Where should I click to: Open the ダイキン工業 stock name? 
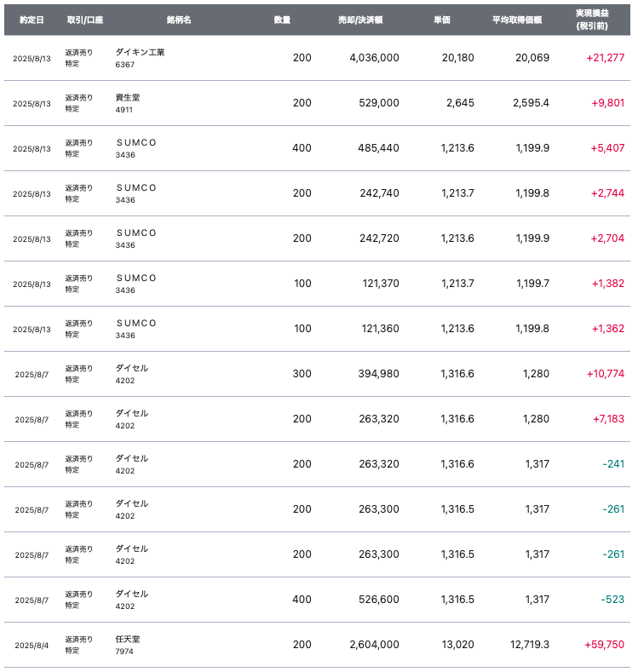coord(140,52)
